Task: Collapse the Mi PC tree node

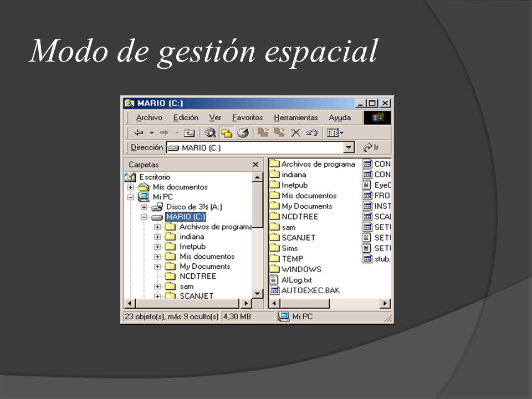Action: coord(130,197)
